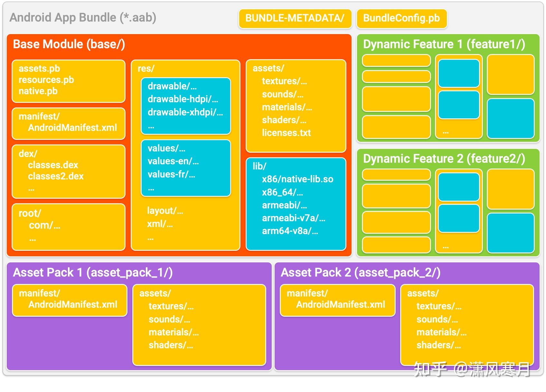Screen dimensions: 546x392
Task: Switch to Dynamic Feature 1 (feature1/) section
Action: (x=444, y=44)
